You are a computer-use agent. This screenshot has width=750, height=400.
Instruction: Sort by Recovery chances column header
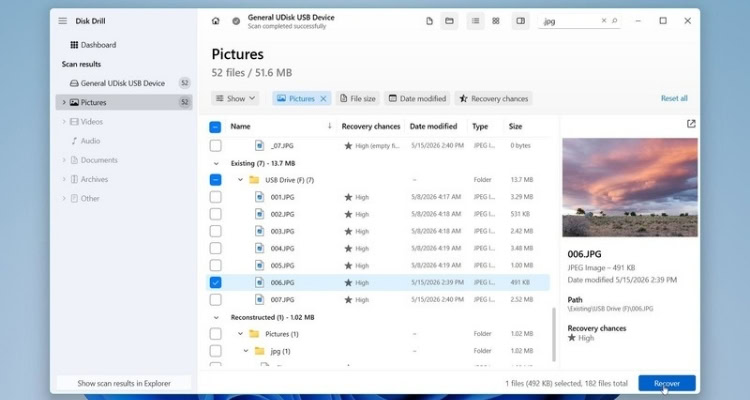coord(371,126)
